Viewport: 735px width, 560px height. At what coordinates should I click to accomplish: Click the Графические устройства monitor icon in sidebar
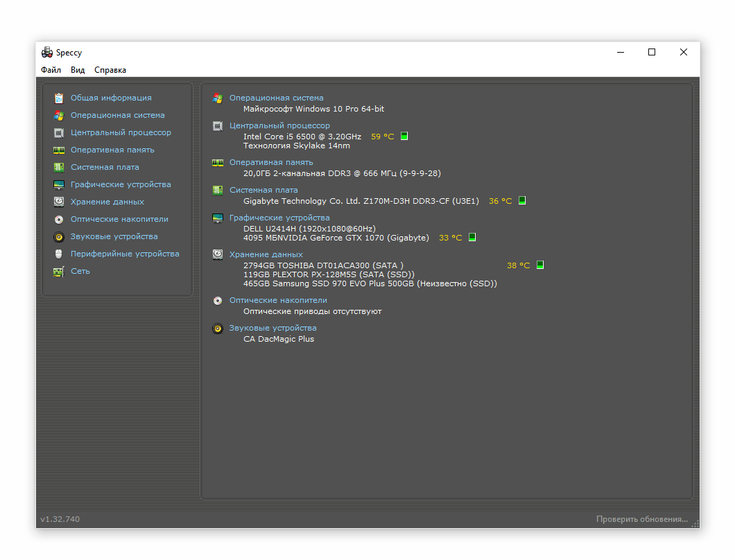[x=59, y=184]
